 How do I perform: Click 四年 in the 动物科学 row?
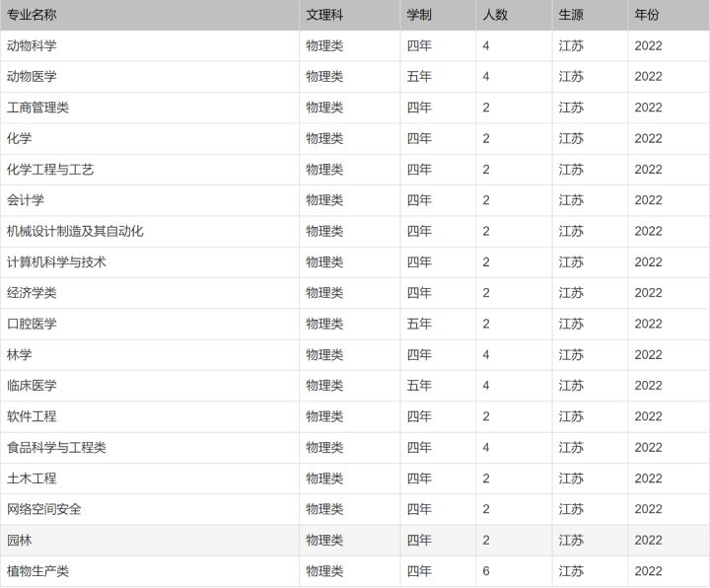419,45
